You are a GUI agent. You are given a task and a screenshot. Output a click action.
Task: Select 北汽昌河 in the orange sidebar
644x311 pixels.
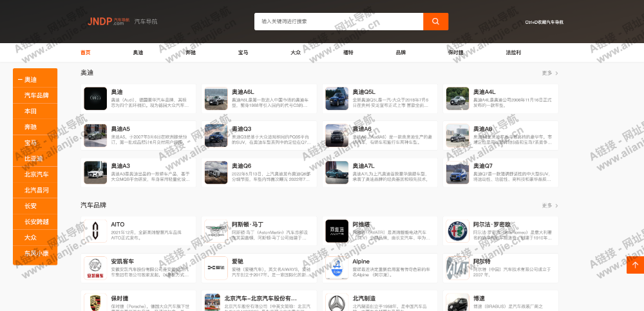[37, 190]
